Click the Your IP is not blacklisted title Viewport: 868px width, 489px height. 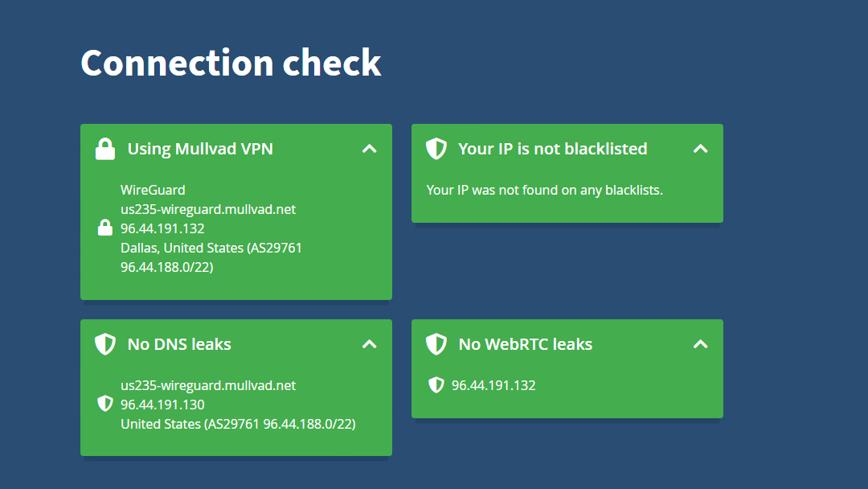(x=552, y=149)
